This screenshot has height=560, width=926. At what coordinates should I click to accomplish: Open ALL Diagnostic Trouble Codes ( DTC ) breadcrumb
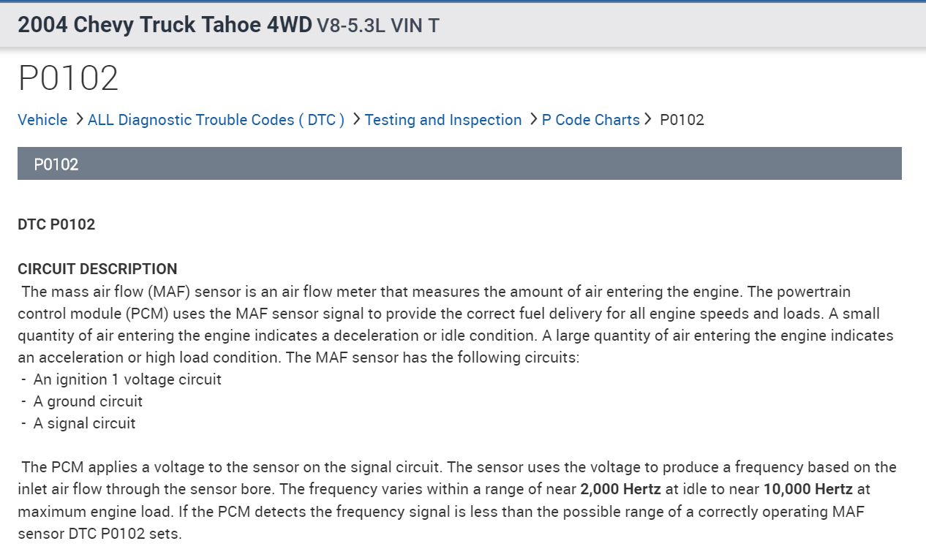216,120
